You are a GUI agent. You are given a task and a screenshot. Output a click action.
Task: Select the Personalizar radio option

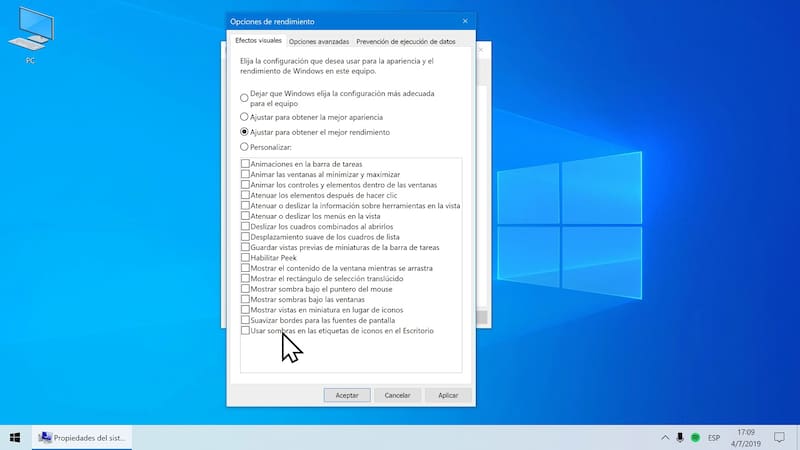(x=244, y=147)
